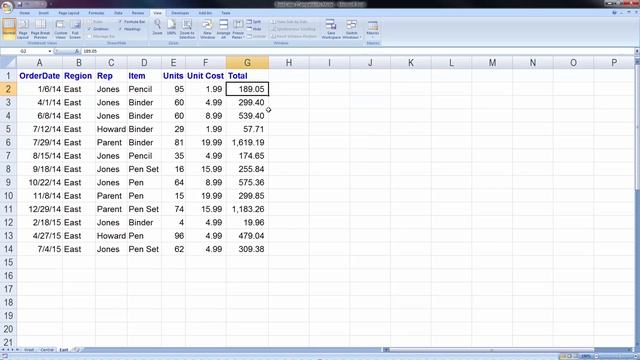Click Unhide window button
The image size is (640, 360).
tap(256, 36)
